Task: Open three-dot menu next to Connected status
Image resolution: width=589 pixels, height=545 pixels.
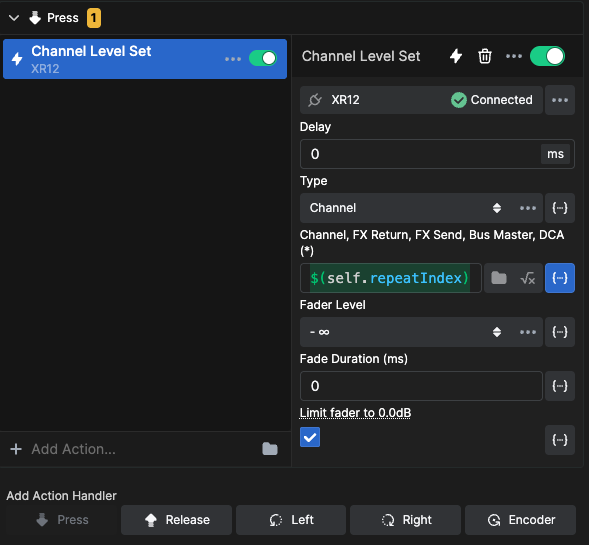Action: pos(560,100)
